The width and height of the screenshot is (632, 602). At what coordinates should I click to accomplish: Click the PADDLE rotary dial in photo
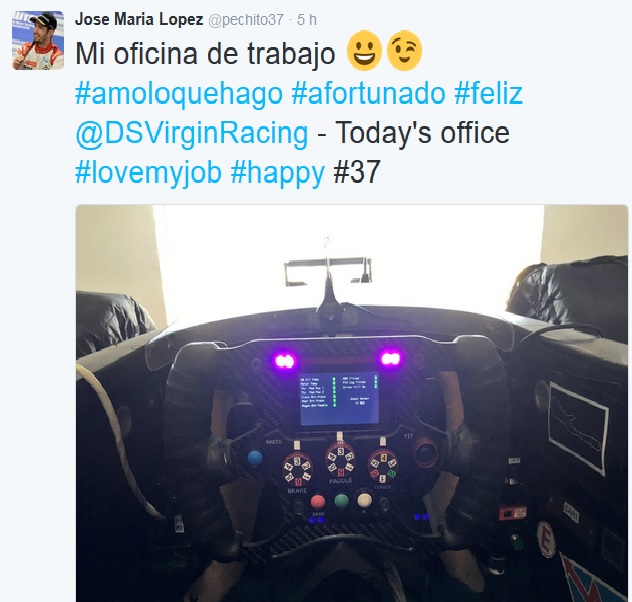tap(341, 459)
